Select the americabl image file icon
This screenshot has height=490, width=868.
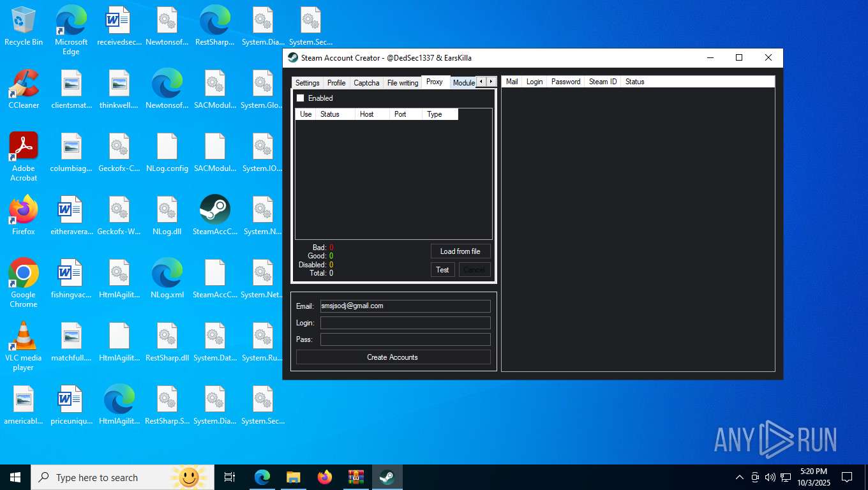point(24,406)
